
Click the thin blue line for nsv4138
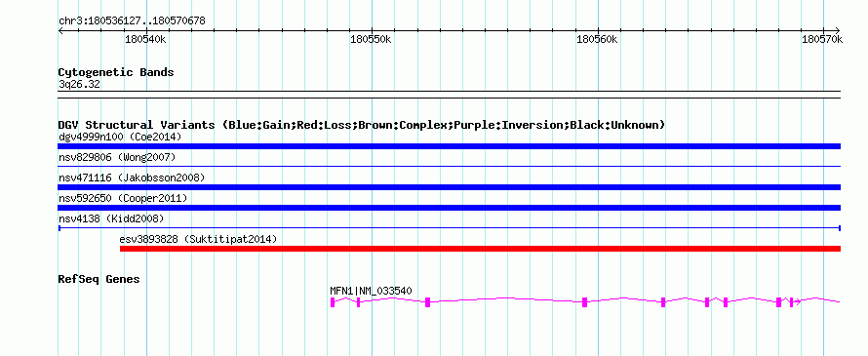(449, 228)
